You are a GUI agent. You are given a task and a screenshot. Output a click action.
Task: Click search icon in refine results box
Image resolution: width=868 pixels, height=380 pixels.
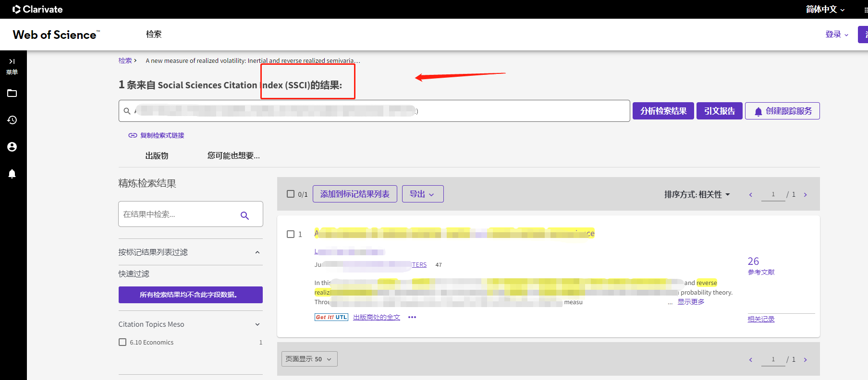[x=245, y=215]
